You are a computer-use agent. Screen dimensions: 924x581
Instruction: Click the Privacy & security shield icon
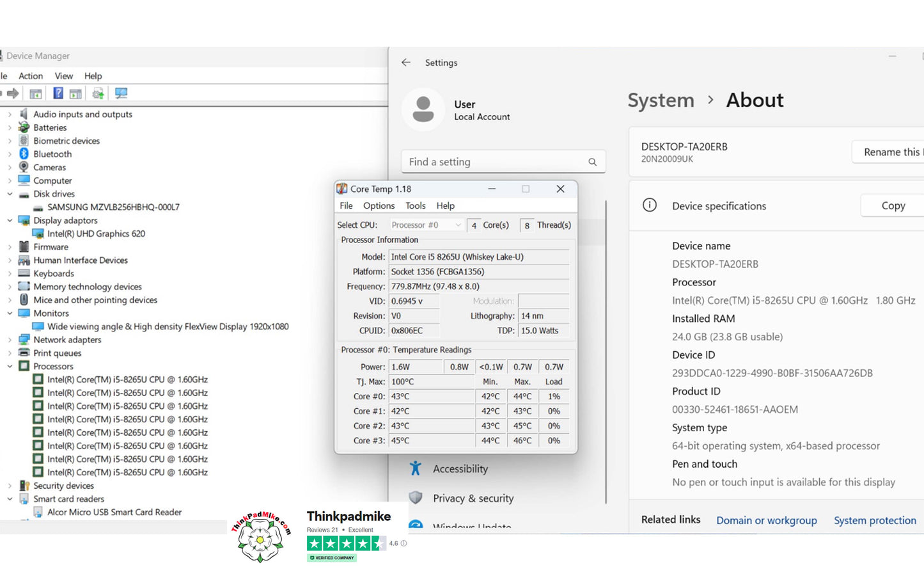pos(416,498)
